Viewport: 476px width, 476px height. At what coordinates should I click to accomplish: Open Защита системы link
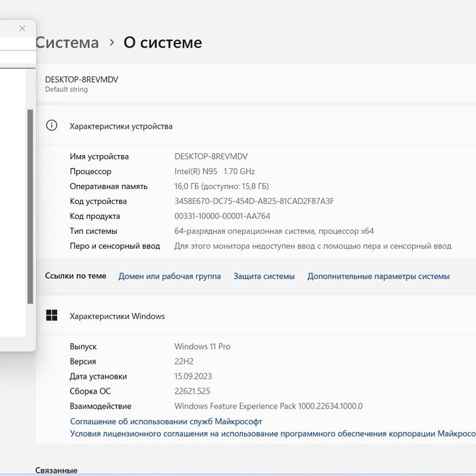(264, 276)
